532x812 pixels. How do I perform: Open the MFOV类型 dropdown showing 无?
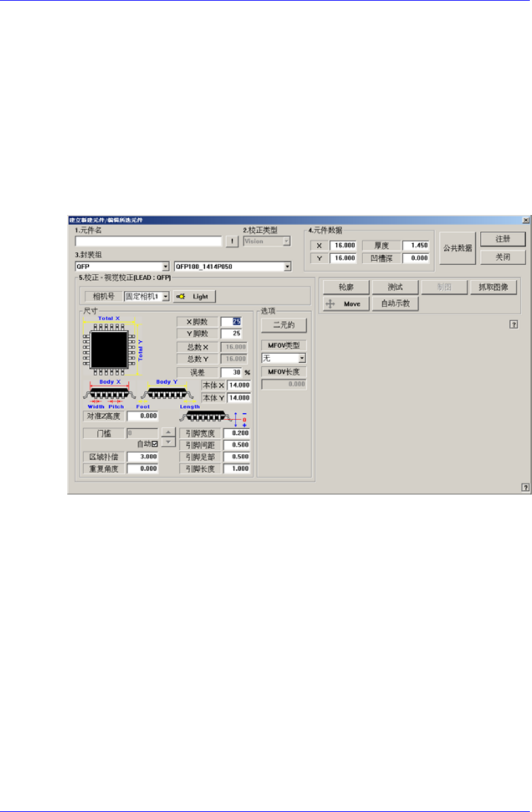coord(302,359)
